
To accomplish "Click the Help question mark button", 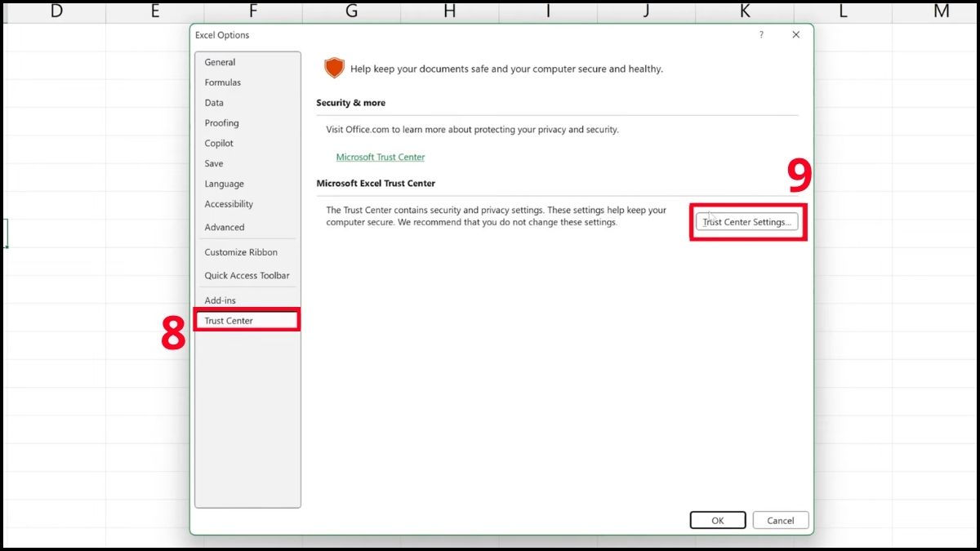I will (761, 35).
